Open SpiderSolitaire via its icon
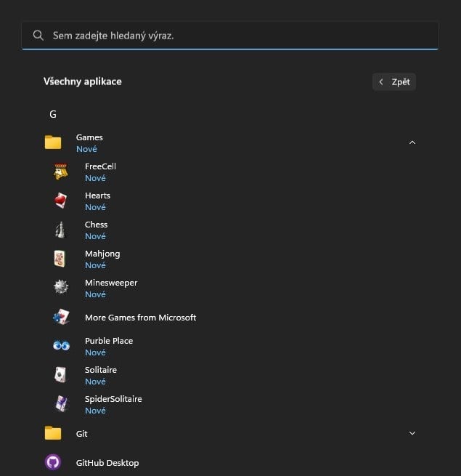Viewport: 461px width, 476px height. [x=61, y=404]
